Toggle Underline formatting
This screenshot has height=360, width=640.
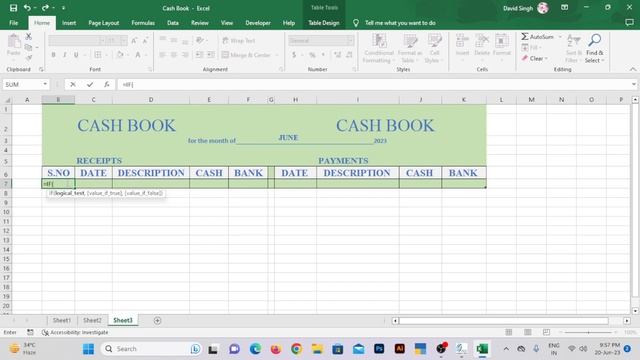click(76, 55)
